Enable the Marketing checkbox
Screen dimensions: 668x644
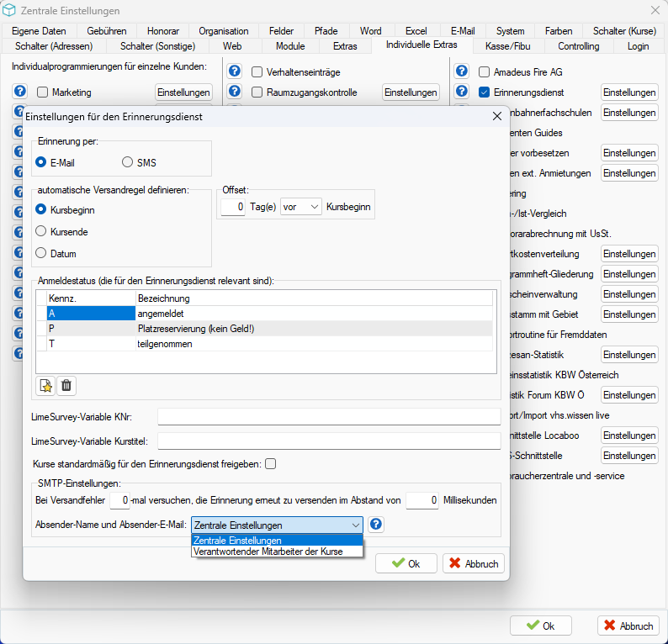(43, 92)
